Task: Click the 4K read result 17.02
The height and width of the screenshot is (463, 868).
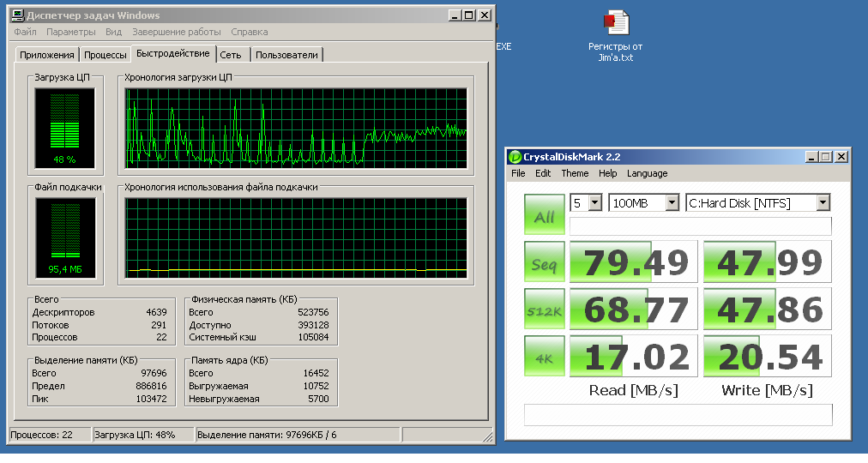Action: click(x=634, y=356)
